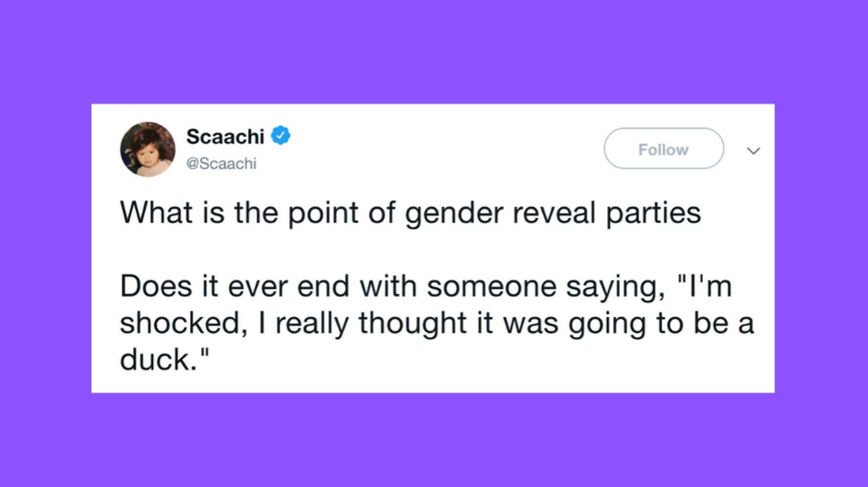
Task: Click the word "gender" in the tweet
Action: [x=454, y=214]
